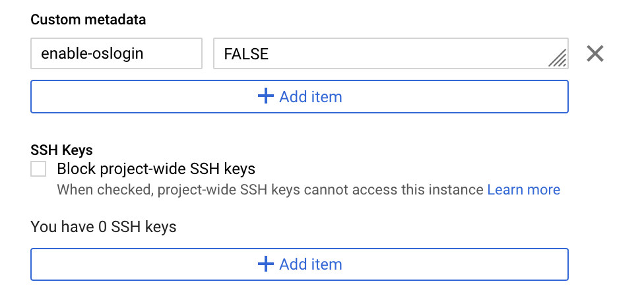Click the word FALSE inside the value box
Viewport: 644px width, 298px height.
(246, 54)
